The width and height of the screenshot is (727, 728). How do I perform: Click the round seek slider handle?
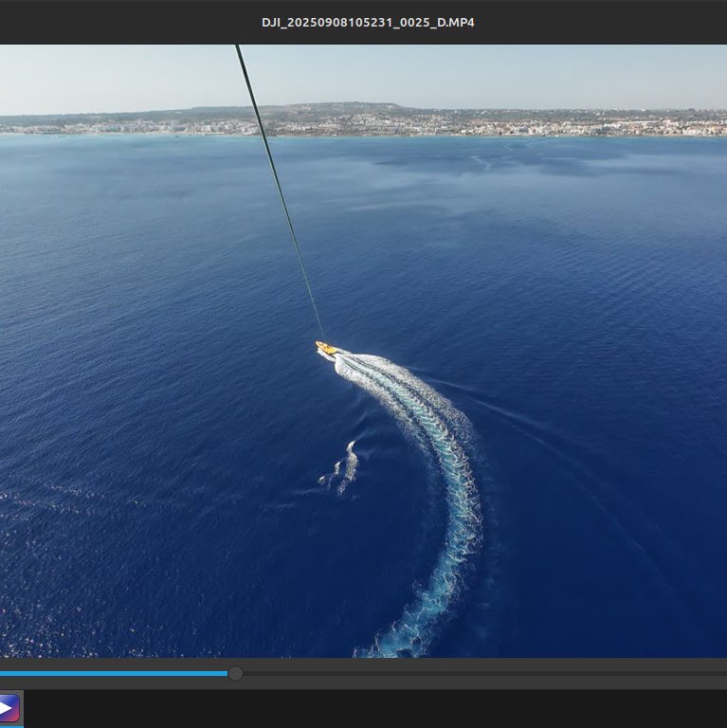coord(235,673)
